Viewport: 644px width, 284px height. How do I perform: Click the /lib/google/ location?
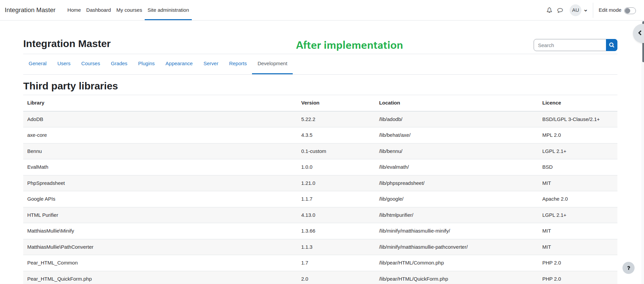tap(391, 199)
